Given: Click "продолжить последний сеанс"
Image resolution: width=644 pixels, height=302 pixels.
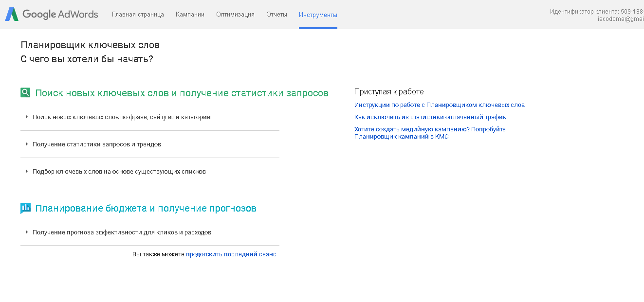Looking at the screenshot, I should click(231, 254).
